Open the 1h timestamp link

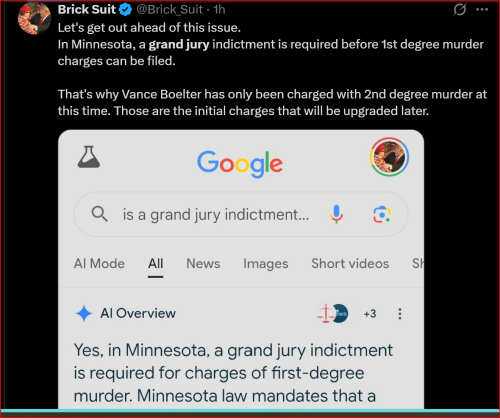[x=219, y=10]
